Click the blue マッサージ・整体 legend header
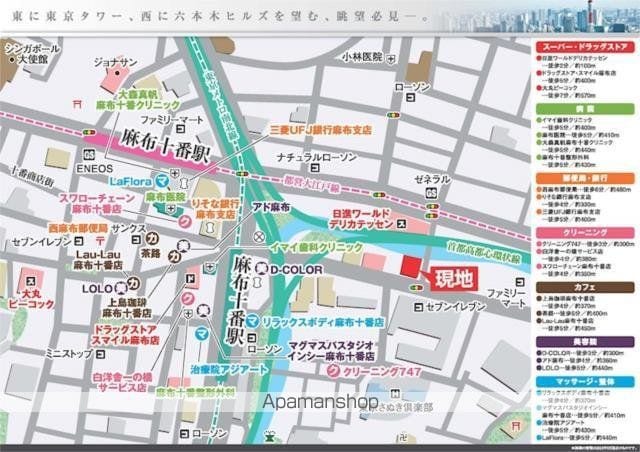Image resolution: width=640 pixels, height=452 pixels. (585, 382)
